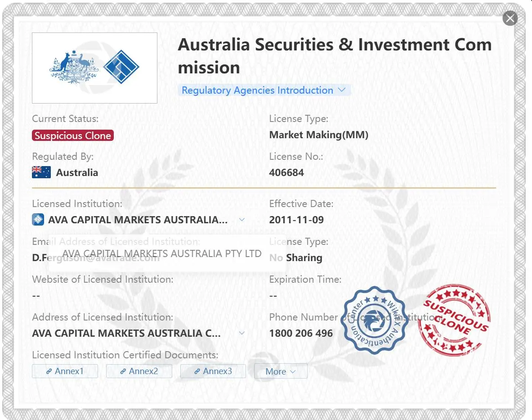
Task: Click the Australia regulator country text
Action: tap(77, 172)
